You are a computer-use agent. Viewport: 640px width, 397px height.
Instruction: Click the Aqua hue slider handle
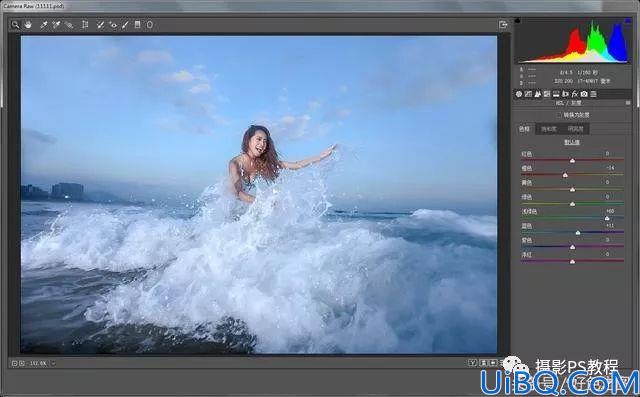[x=607, y=218]
